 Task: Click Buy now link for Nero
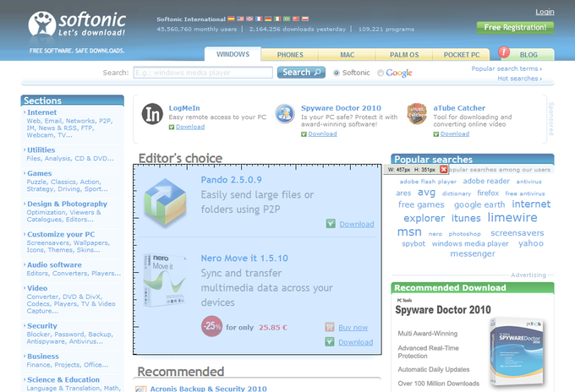click(353, 328)
